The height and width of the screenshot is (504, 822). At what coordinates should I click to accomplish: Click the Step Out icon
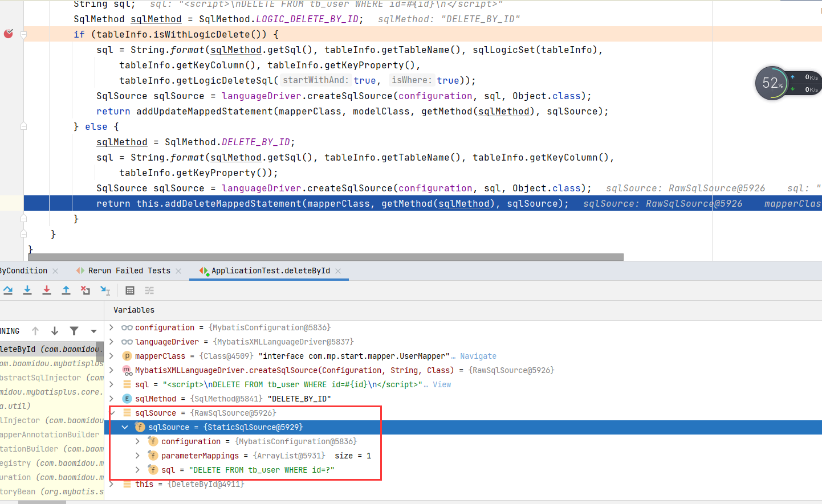point(66,290)
